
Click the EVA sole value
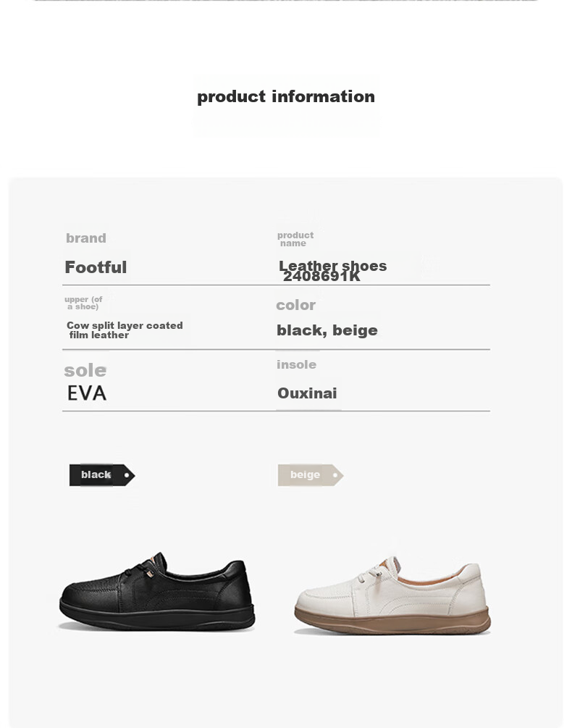pyautogui.click(x=87, y=393)
